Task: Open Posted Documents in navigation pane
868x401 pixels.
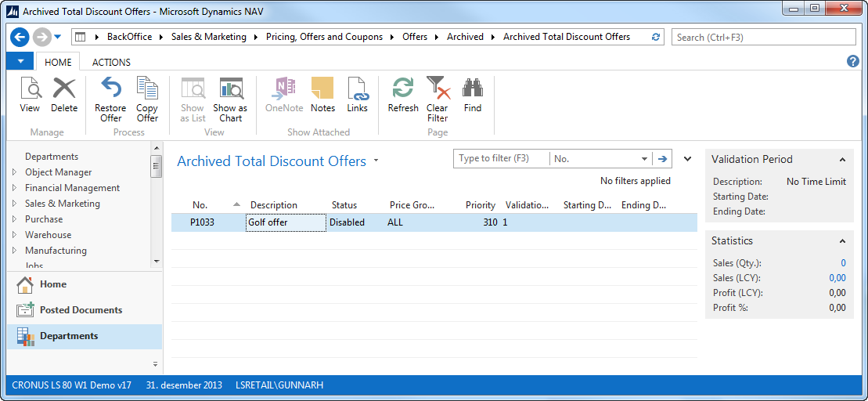Action: click(81, 310)
